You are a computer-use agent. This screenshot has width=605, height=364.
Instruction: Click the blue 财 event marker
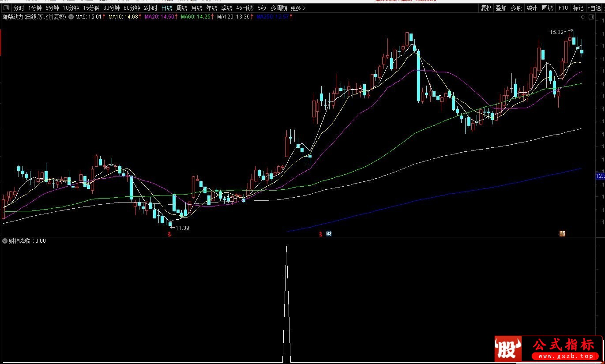(328, 234)
